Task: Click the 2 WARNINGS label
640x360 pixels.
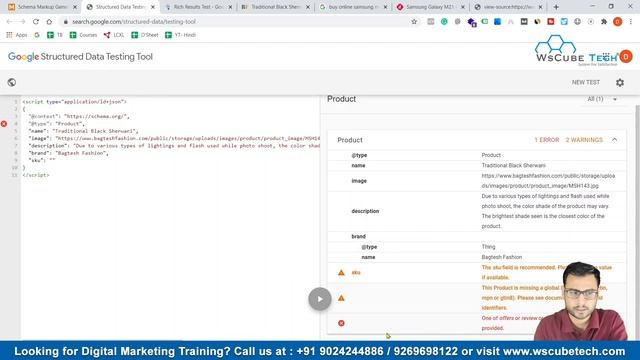Action: point(584,140)
